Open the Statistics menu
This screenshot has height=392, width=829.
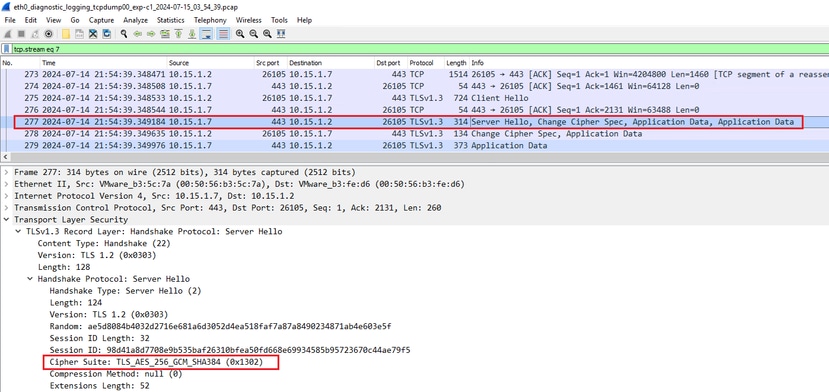(x=170, y=20)
